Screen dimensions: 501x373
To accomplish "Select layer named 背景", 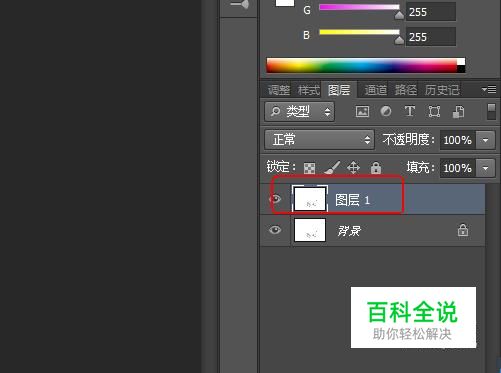I will [x=349, y=231].
